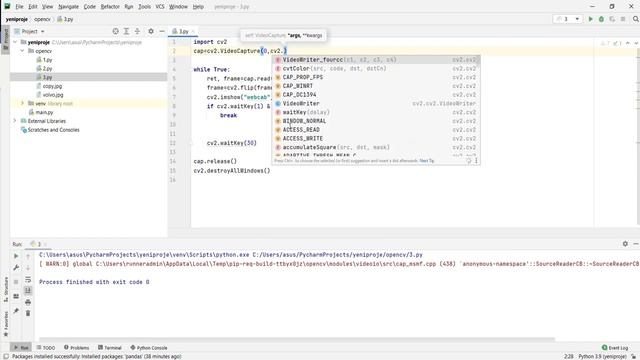
Task: Collapse all icon in Project panel header
Action: [137, 31]
